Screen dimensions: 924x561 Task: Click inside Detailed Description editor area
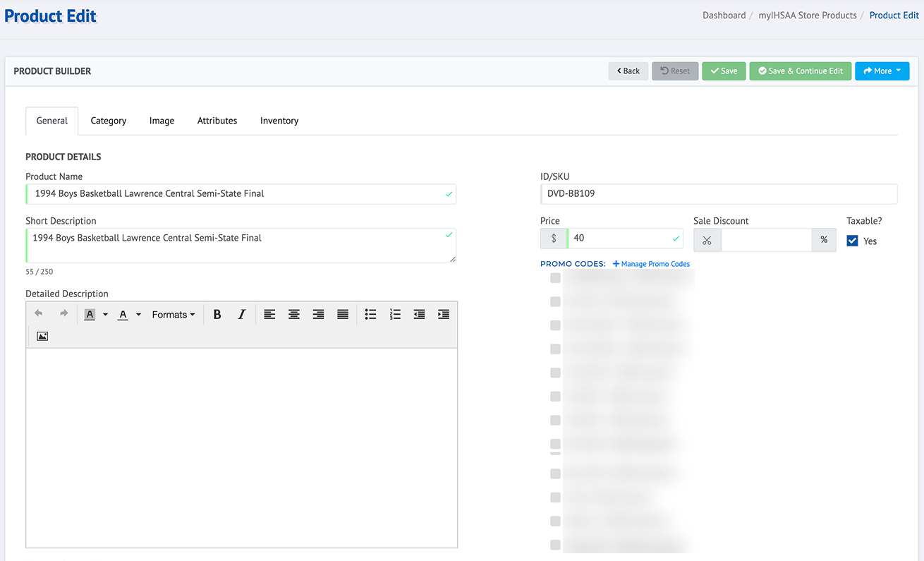coord(241,447)
